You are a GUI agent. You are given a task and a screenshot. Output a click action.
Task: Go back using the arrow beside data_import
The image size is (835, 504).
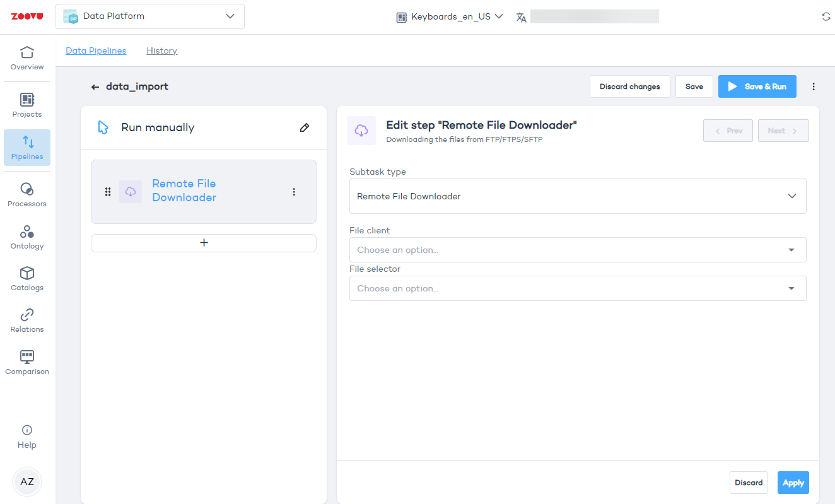(95, 86)
